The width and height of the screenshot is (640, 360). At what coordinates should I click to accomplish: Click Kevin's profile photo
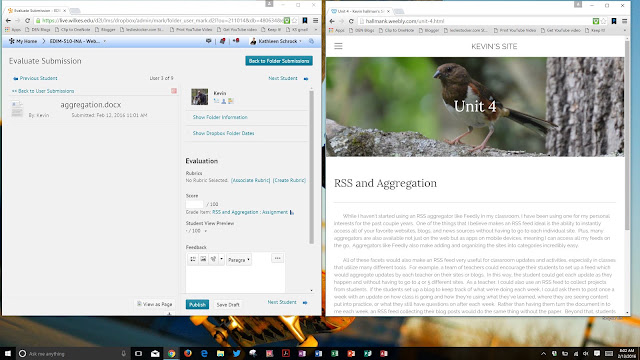[x=200, y=97]
